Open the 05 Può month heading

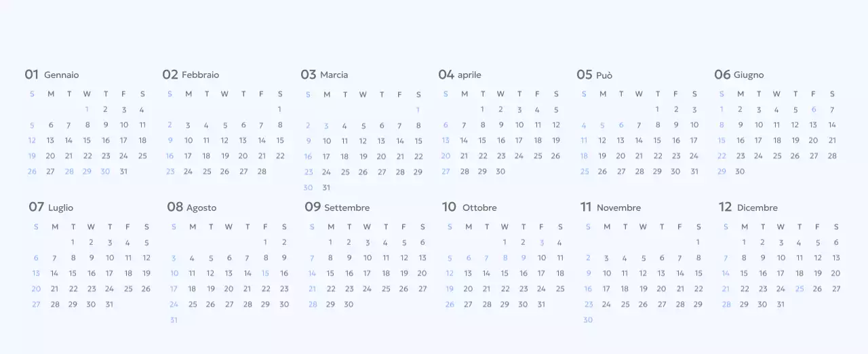(594, 75)
